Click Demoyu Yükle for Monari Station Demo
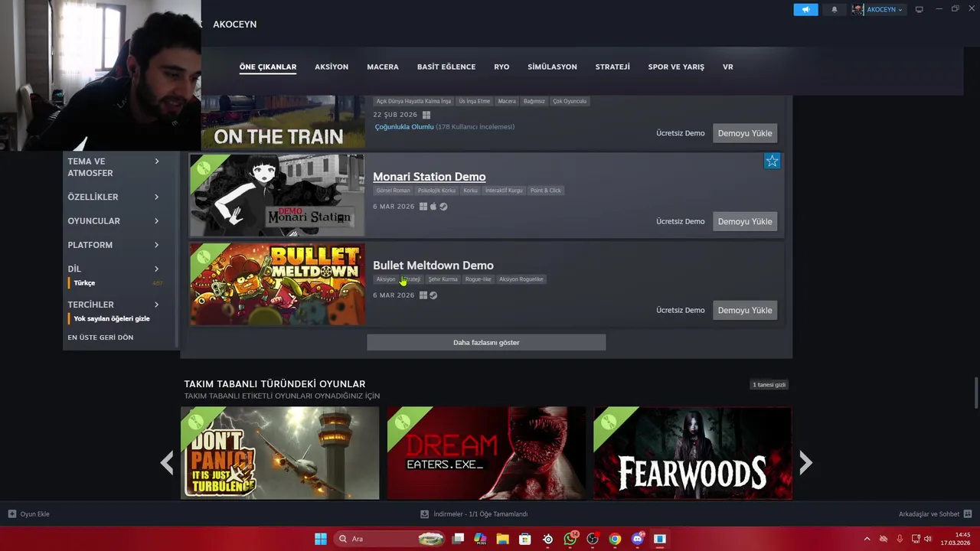 pyautogui.click(x=745, y=221)
